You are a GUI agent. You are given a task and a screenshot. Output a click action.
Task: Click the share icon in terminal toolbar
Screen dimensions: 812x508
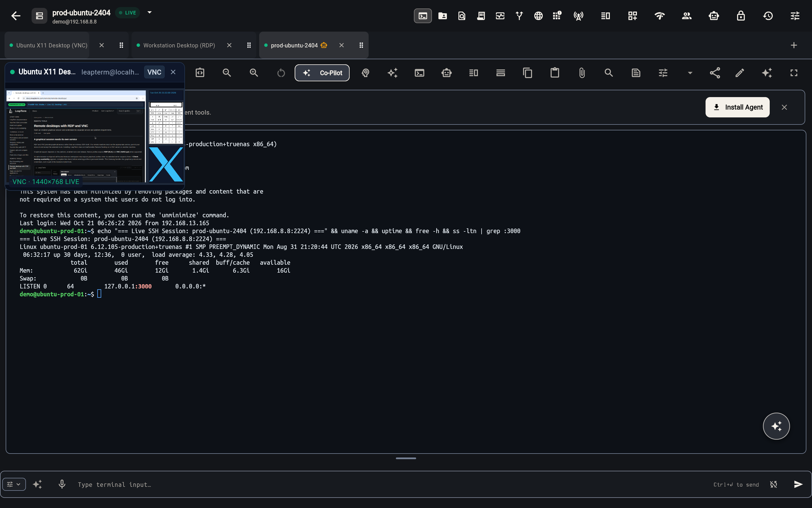tap(715, 73)
